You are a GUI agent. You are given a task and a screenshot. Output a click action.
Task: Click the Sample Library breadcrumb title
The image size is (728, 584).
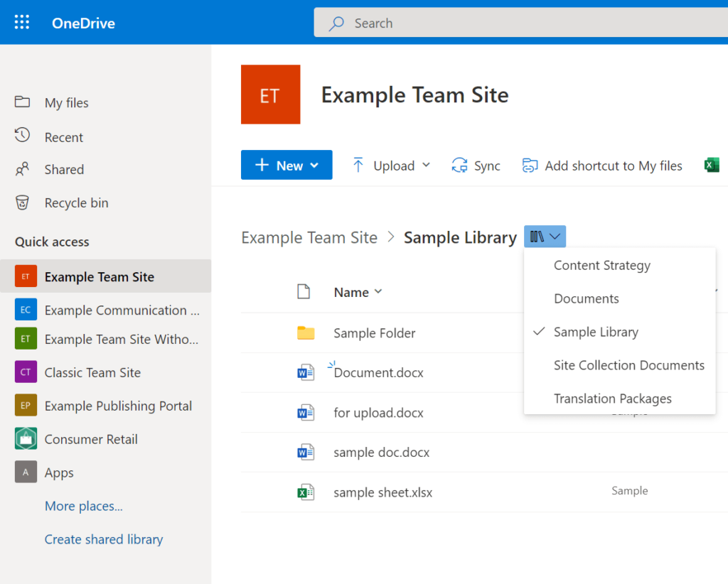tap(460, 237)
